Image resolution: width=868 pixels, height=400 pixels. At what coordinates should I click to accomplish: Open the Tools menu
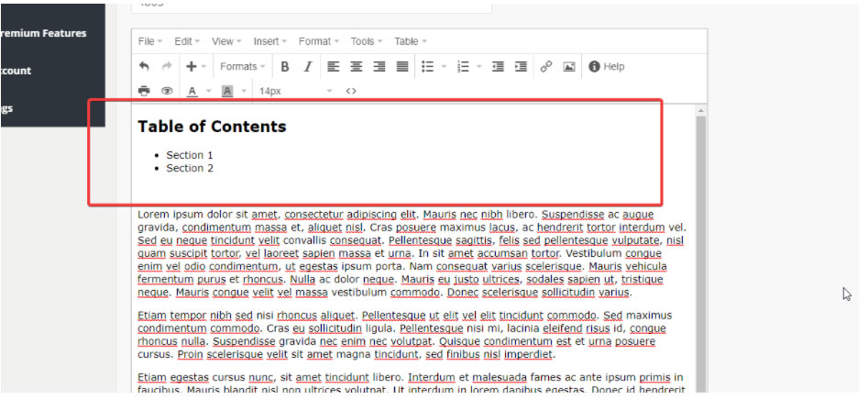[x=367, y=41]
